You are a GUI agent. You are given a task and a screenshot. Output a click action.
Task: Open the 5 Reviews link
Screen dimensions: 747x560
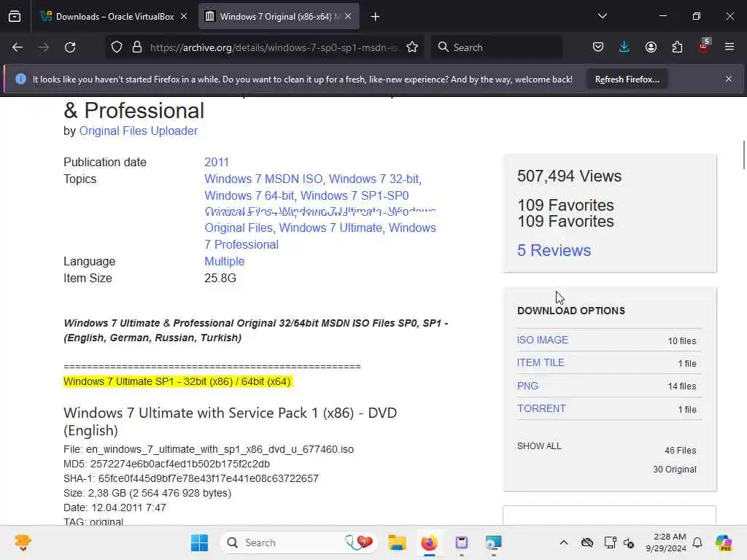(554, 251)
